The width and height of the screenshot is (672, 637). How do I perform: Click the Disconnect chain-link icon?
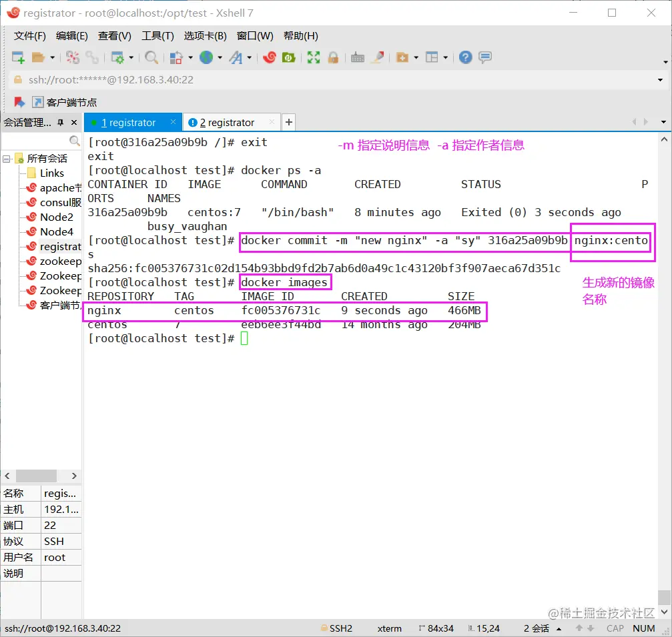point(91,57)
